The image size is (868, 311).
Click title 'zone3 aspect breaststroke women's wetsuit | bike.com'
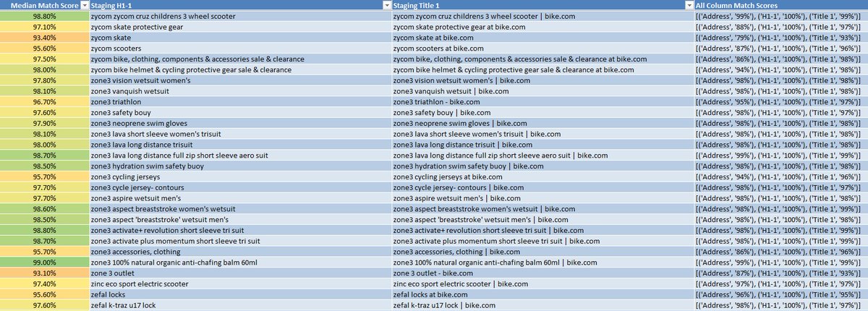[x=542, y=210]
